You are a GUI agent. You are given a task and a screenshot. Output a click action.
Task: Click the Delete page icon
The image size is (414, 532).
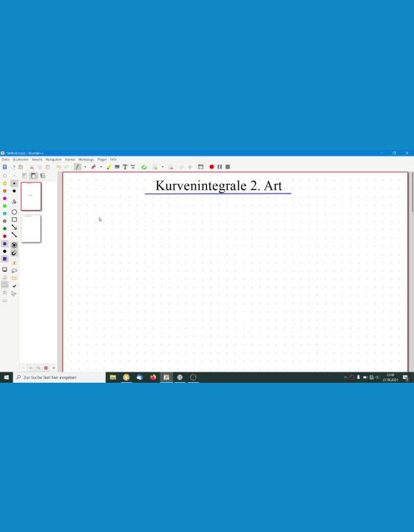171,166
